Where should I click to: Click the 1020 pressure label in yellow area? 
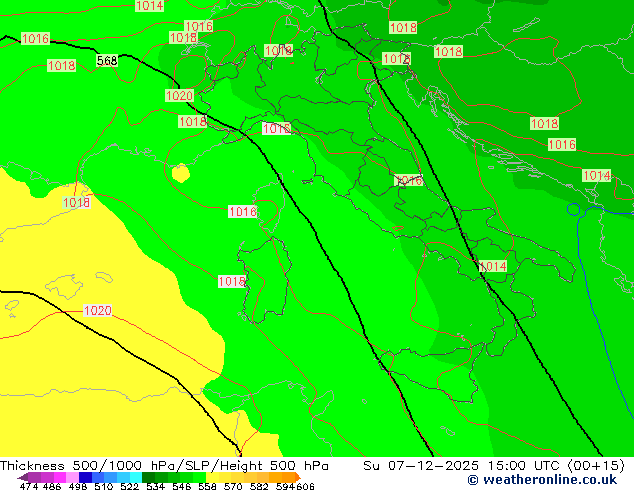click(x=97, y=310)
